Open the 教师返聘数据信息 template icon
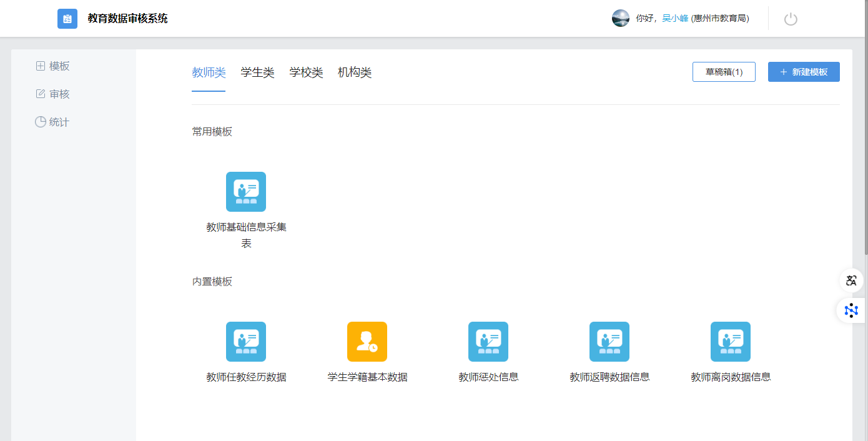 pos(609,342)
